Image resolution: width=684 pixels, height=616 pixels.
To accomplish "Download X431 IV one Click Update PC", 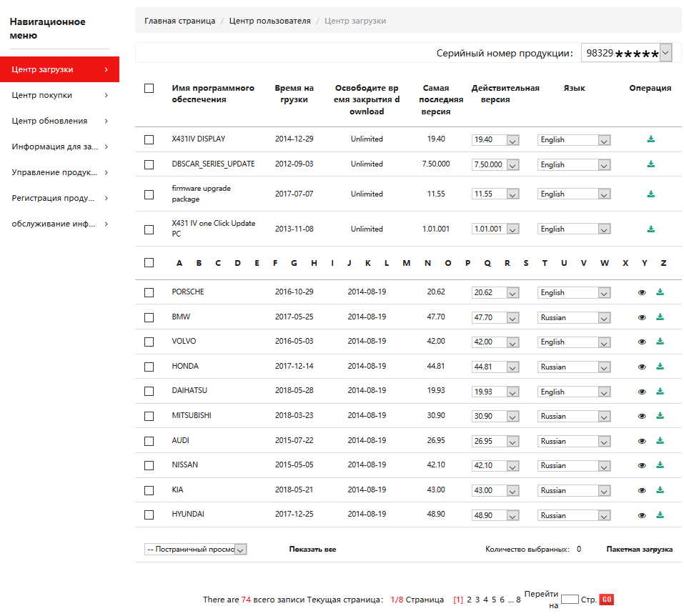I will (651, 229).
